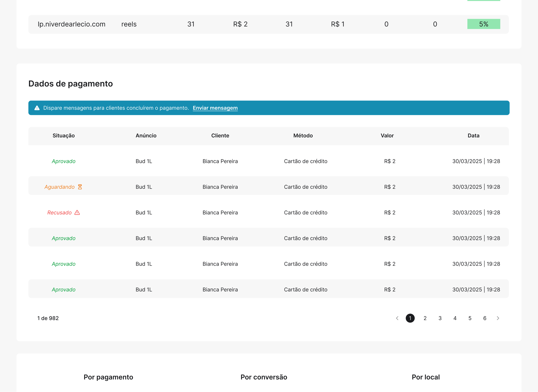Click the alert triangle beside Recusado
This screenshot has height=392, width=538.
pos(77,213)
